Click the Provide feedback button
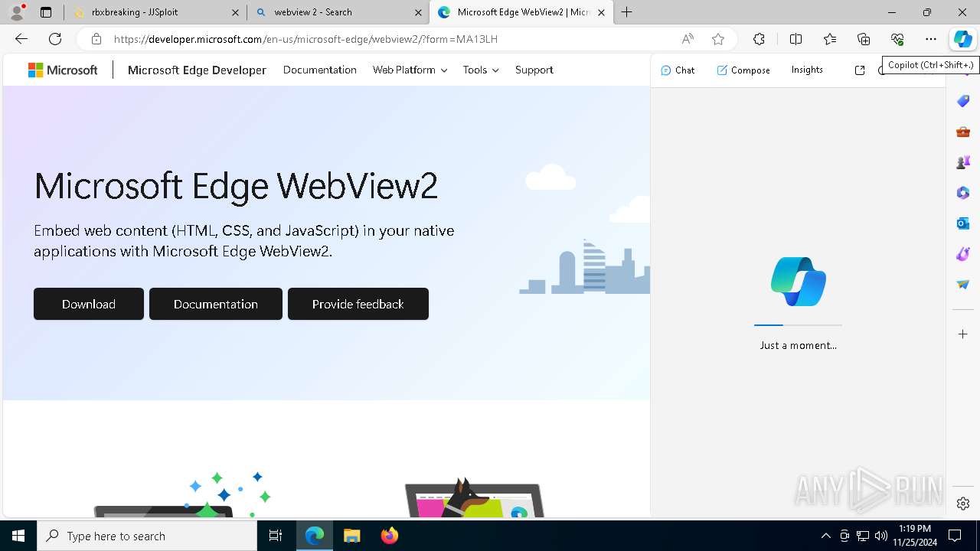 pyautogui.click(x=358, y=304)
